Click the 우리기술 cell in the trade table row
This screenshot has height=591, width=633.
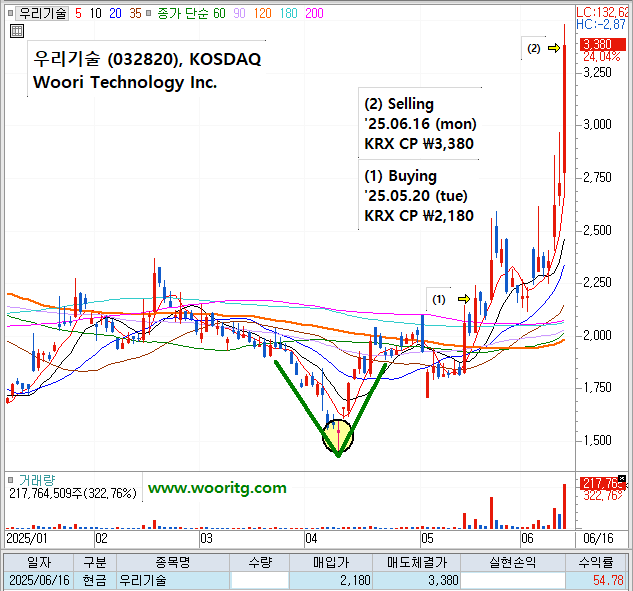click(x=173, y=581)
